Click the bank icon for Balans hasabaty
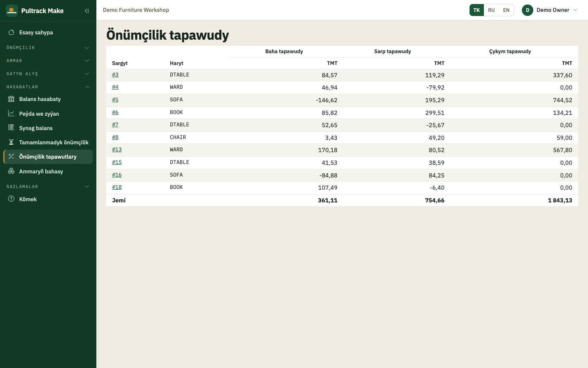The width and height of the screenshot is (588, 368). click(11, 99)
